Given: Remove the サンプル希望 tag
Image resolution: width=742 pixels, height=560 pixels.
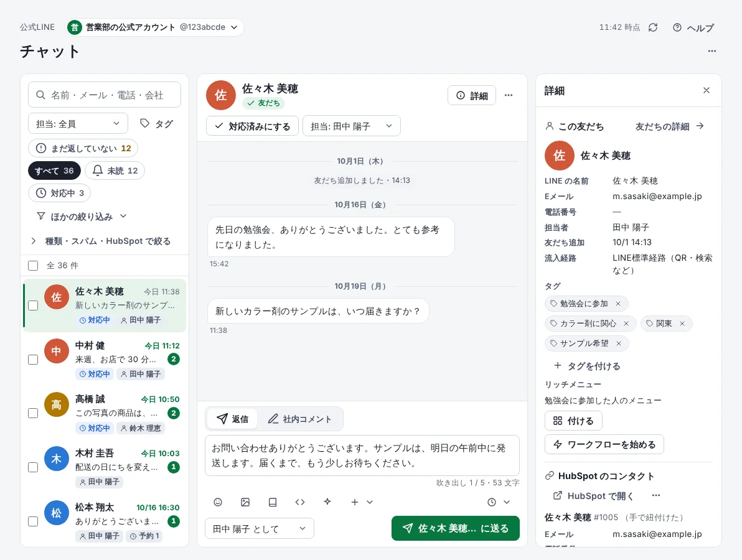Looking at the screenshot, I should point(619,343).
